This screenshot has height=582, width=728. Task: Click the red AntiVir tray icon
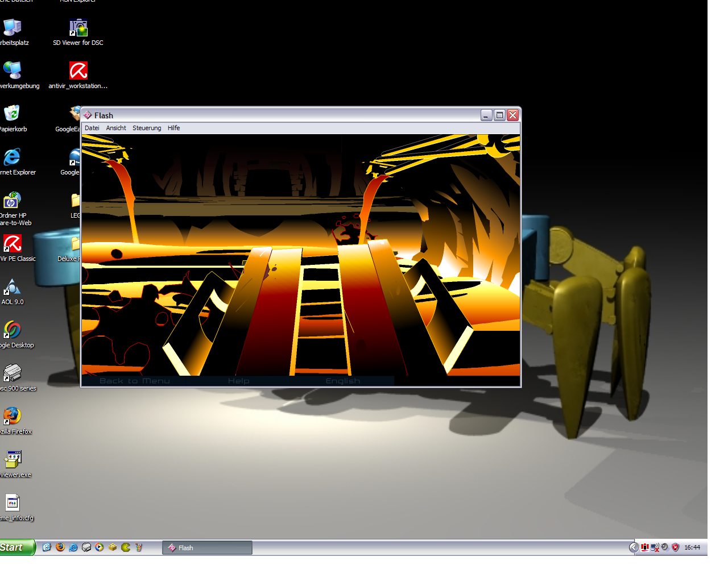(x=645, y=547)
